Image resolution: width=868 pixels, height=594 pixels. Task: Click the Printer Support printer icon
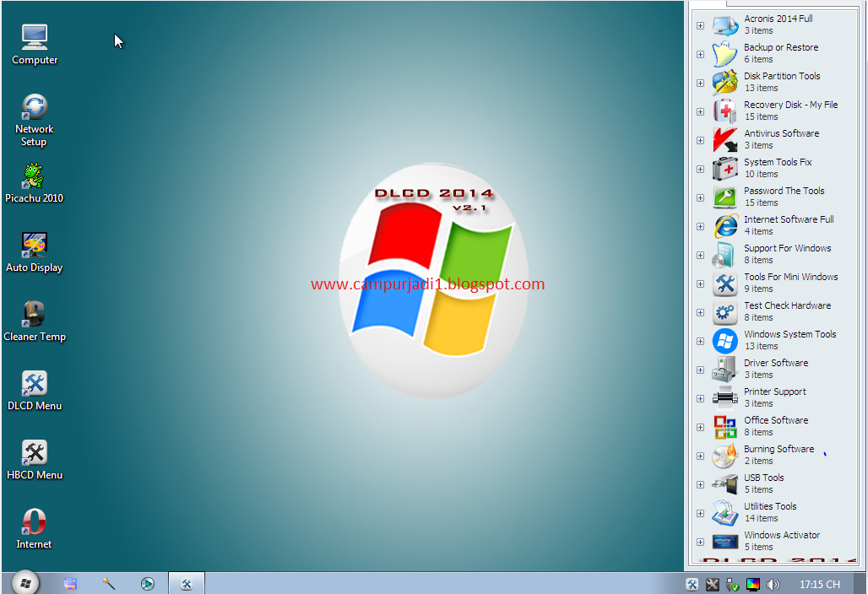[725, 399]
